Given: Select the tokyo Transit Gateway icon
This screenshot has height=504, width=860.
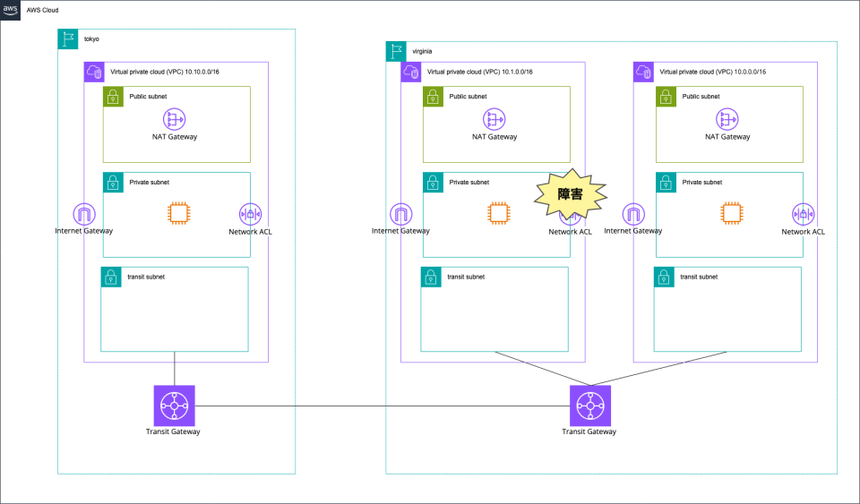Looking at the screenshot, I should pos(175,406).
